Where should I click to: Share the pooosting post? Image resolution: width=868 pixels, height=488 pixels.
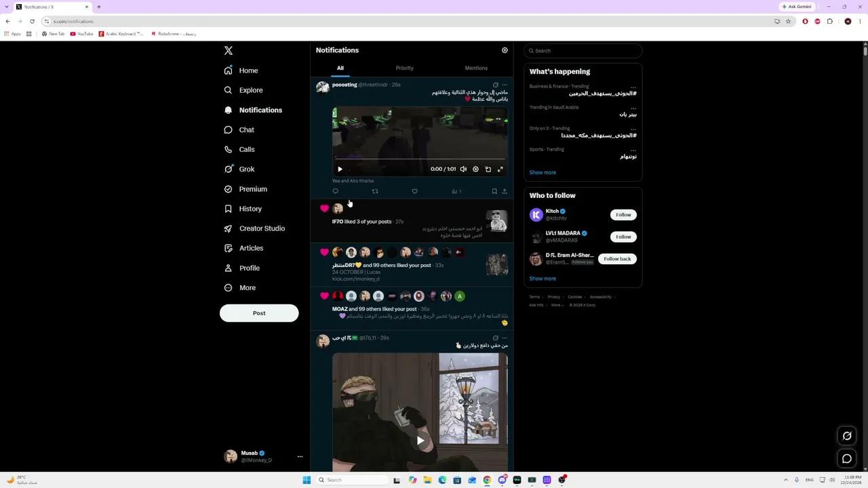(x=505, y=191)
